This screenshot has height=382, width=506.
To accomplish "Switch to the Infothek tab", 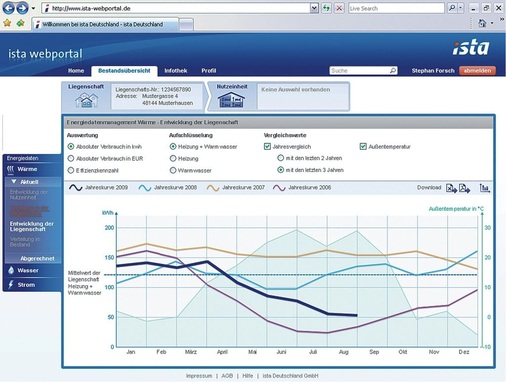I will point(176,71).
